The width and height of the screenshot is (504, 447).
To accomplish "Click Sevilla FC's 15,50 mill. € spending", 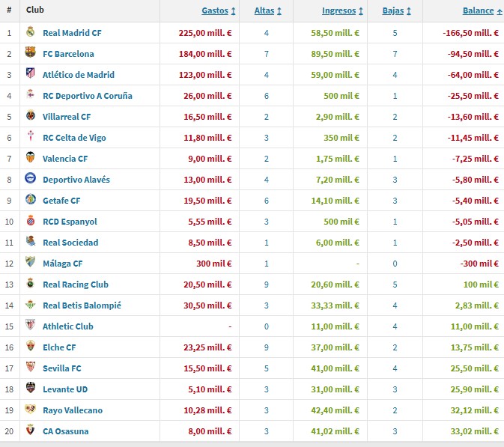I will coord(207,368).
